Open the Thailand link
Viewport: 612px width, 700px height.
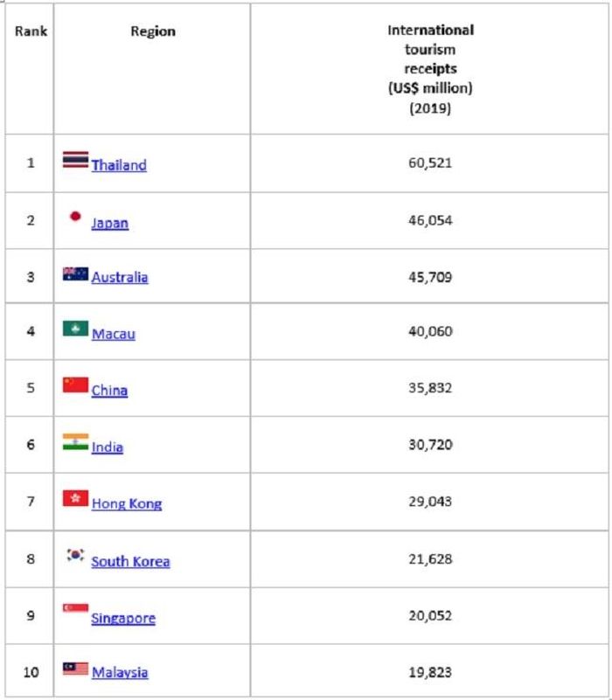pyautogui.click(x=119, y=165)
